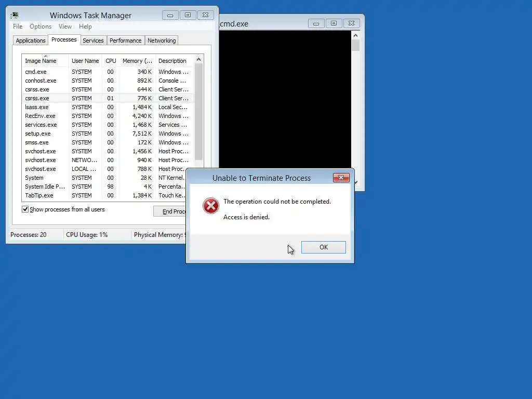Open the Options menu
The width and height of the screenshot is (532, 399).
click(41, 26)
